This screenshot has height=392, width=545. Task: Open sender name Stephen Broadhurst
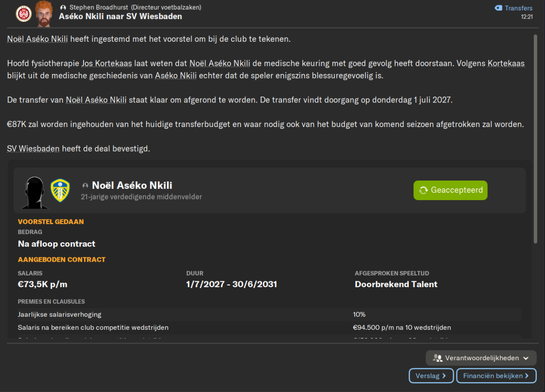(x=99, y=8)
